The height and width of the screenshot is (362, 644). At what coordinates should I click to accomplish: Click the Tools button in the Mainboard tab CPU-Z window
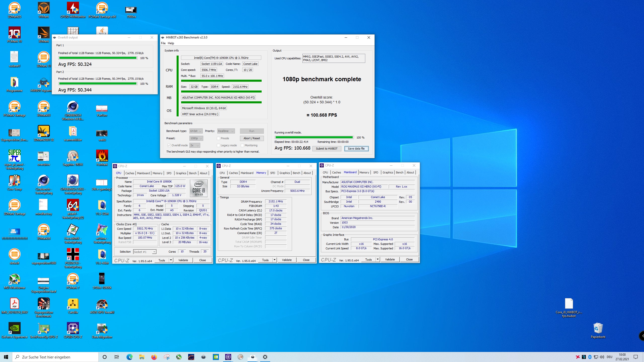coord(369,259)
